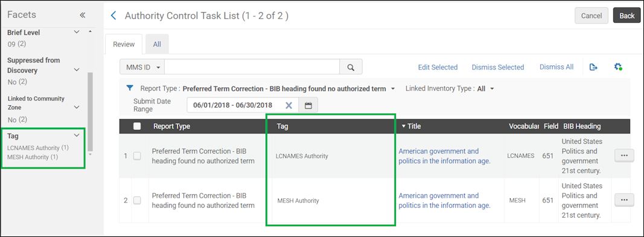Image resolution: width=644 pixels, height=237 pixels.
Task: Click the LCNAMES vocabulary cell
Action: (x=520, y=156)
